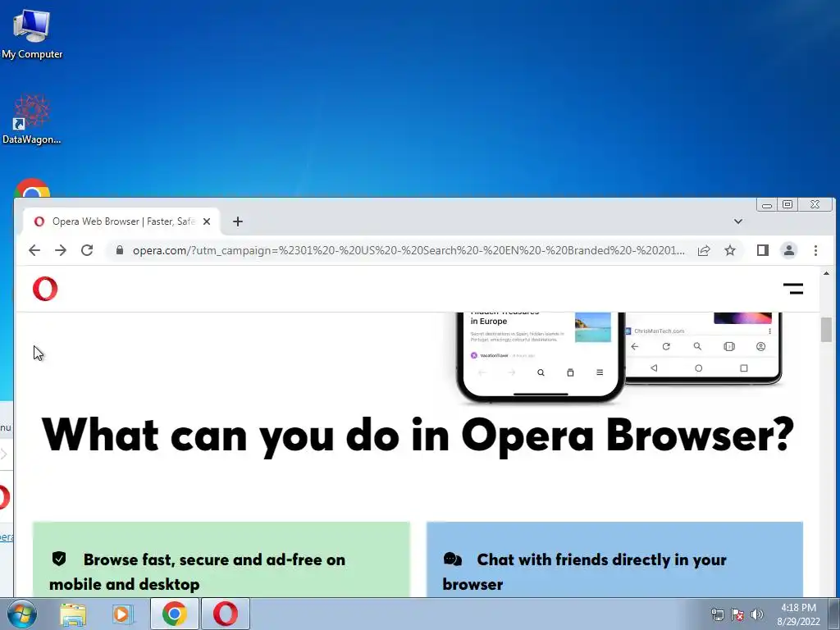The width and height of the screenshot is (840, 630).
Task: Click the 'What can you do in Opera Browser?' heading
Action: 418,435
